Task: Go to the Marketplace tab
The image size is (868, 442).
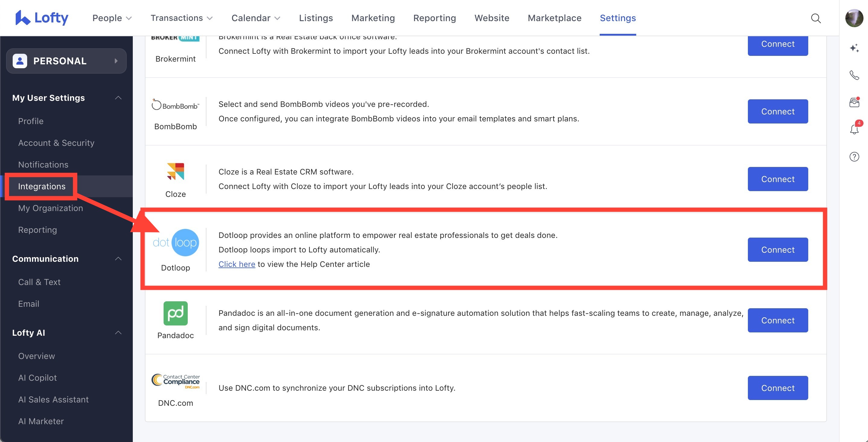Action: [554, 18]
